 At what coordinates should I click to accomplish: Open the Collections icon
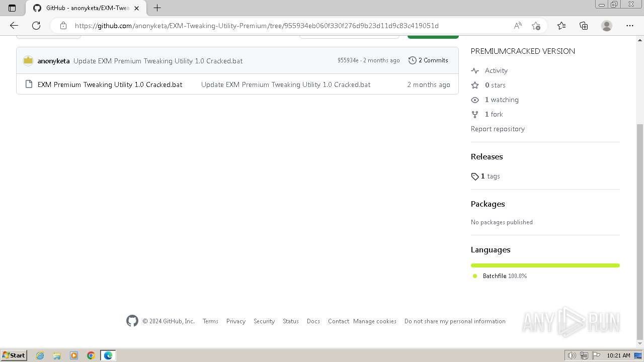click(x=584, y=26)
